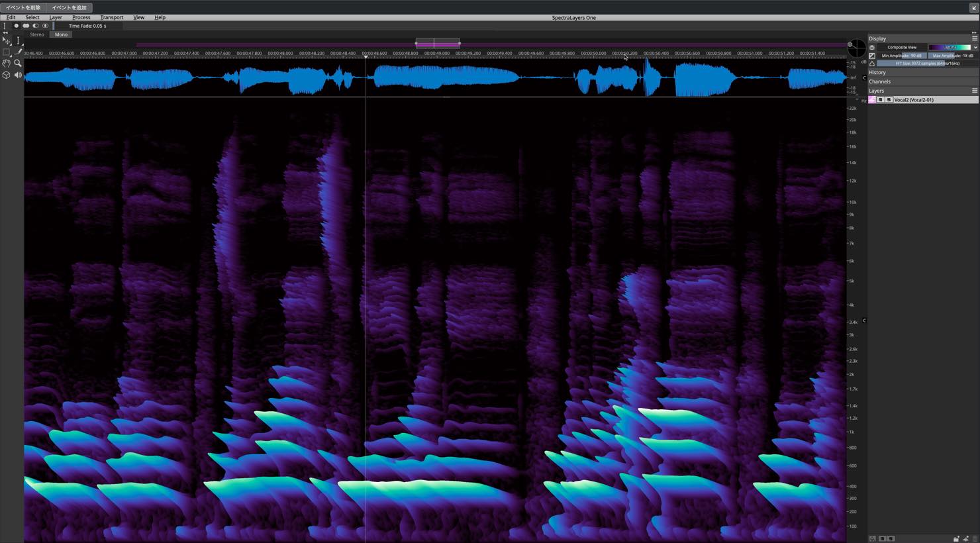
Task: Toggle bottom layer phase icon
Action: click(x=873, y=538)
